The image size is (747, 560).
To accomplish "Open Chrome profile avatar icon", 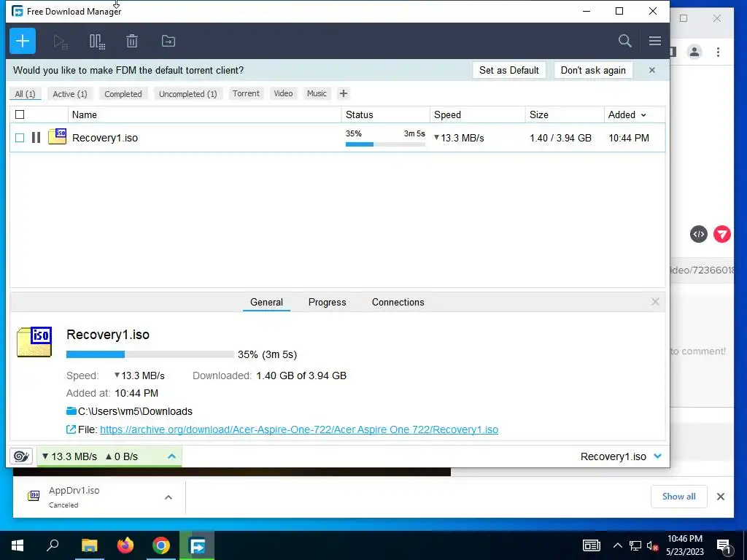I will 694,52.
